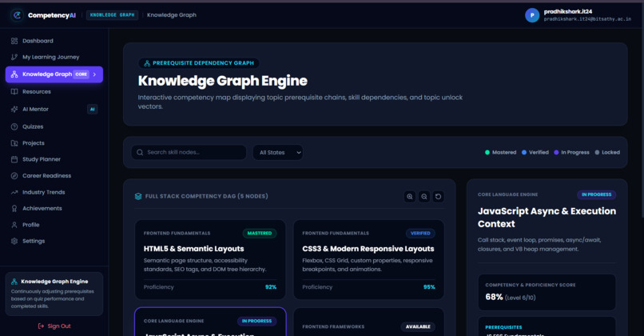Click the Projects folder icon
This screenshot has height=336, width=644.
point(14,143)
